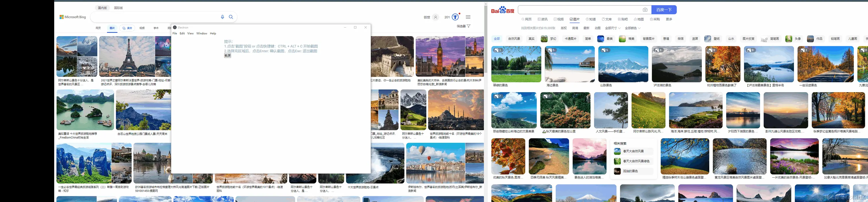
Task: Open the Electron Window menu
Action: (x=202, y=33)
